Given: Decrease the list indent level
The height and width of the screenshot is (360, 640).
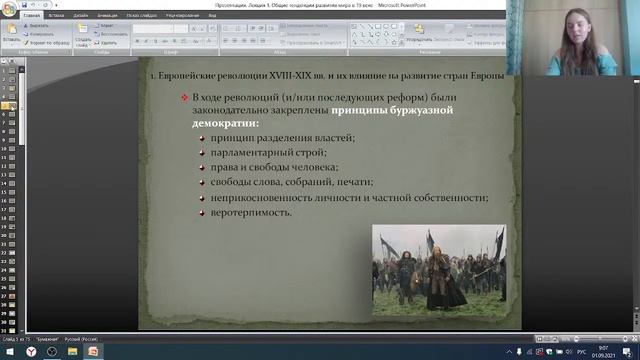Looking at the screenshot, I should (253, 29).
